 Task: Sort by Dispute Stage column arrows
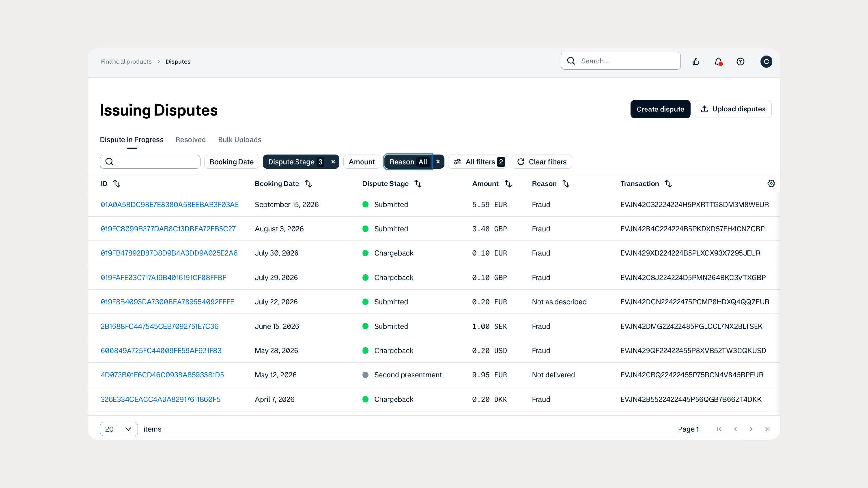point(417,184)
